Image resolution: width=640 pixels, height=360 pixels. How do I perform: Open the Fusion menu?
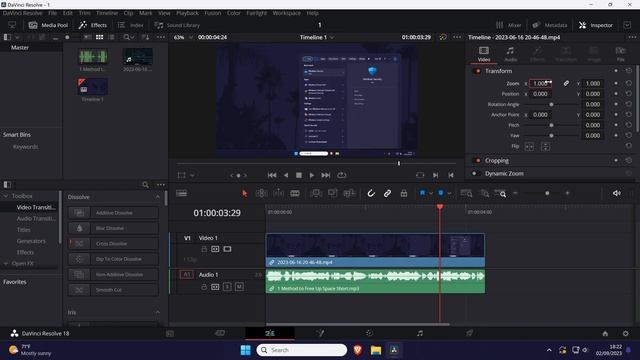pyautogui.click(x=212, y=13)
